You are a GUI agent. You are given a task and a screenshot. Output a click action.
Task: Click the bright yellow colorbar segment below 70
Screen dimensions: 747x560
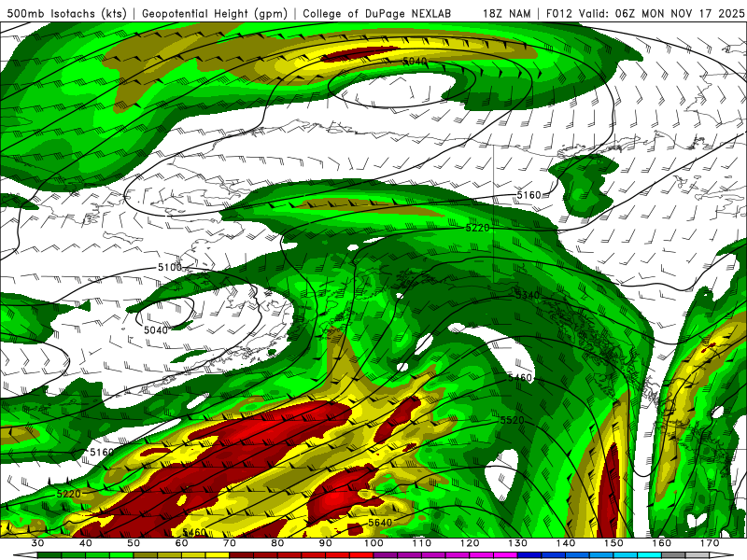click(218, 555)
